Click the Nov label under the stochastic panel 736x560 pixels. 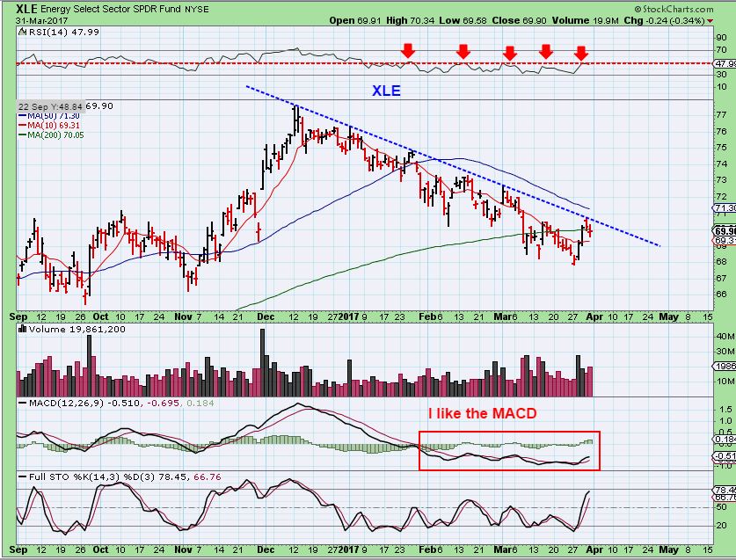point(183,549)
